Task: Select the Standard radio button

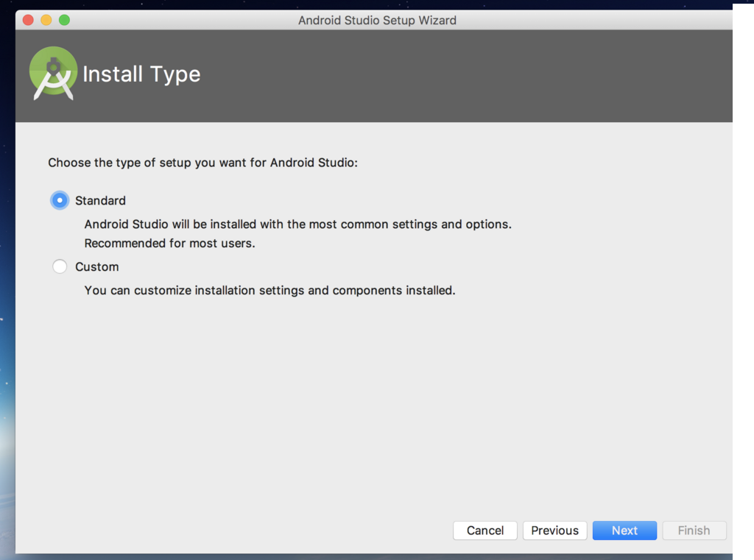Action: [x=60, y=200]
